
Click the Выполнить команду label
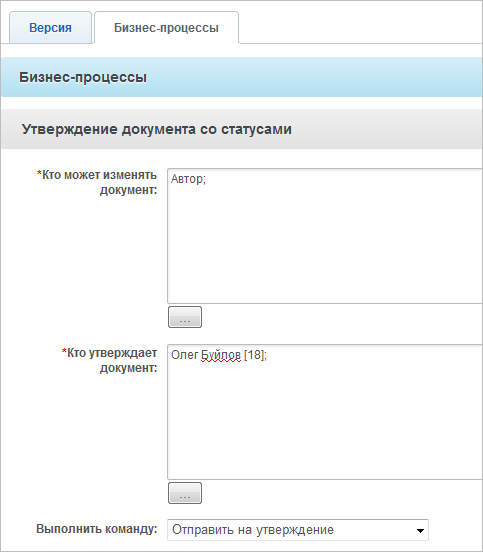tap(97, 529)
